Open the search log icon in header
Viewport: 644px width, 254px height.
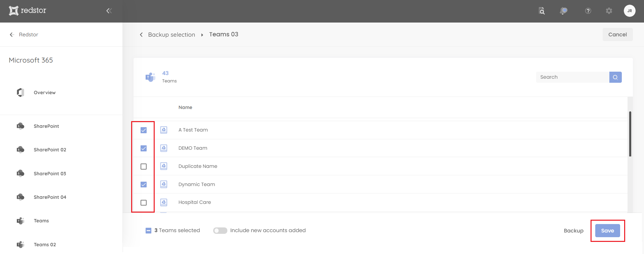(x=542, y=11)
